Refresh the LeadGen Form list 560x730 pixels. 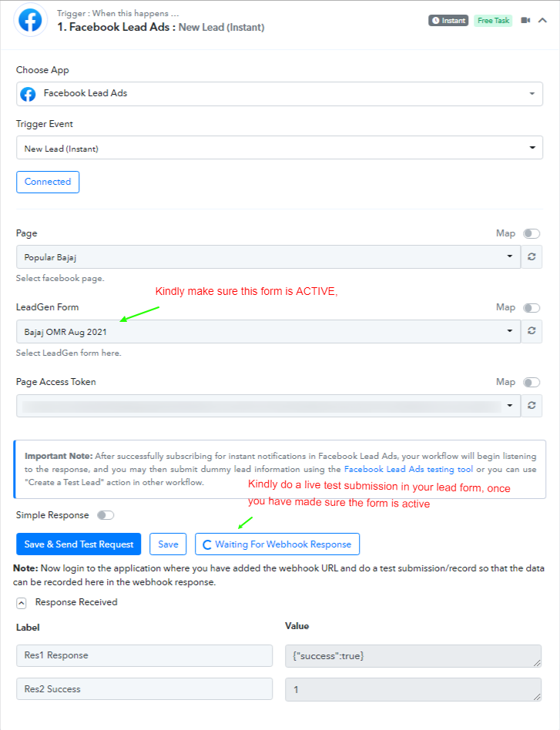[x=531, y=331]
